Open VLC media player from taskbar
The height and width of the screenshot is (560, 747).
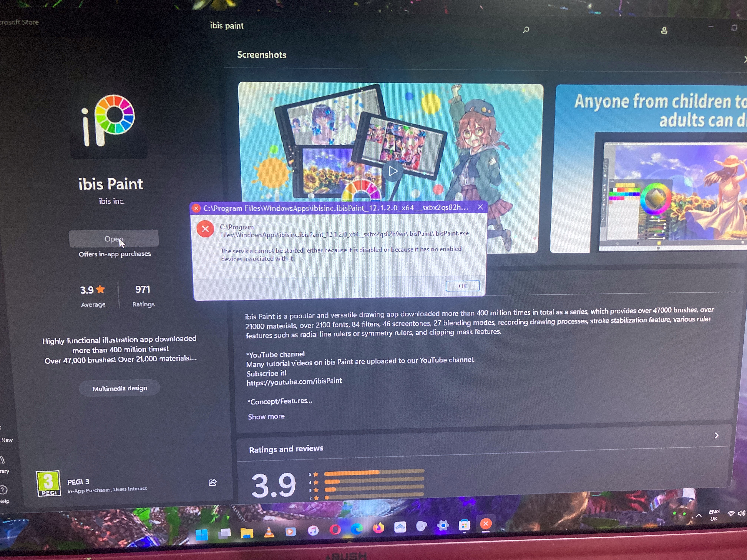pyautogui.click(x=269, y=532)
